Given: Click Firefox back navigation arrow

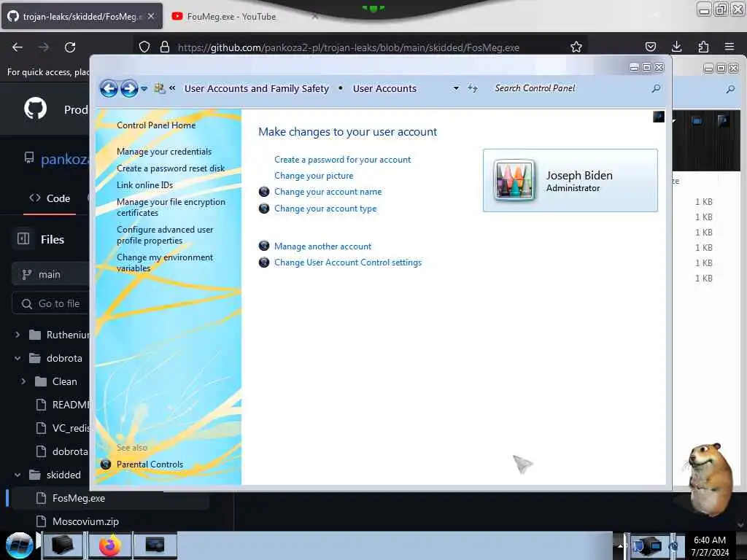Looking at the screenshot, I should pos(18,47).
